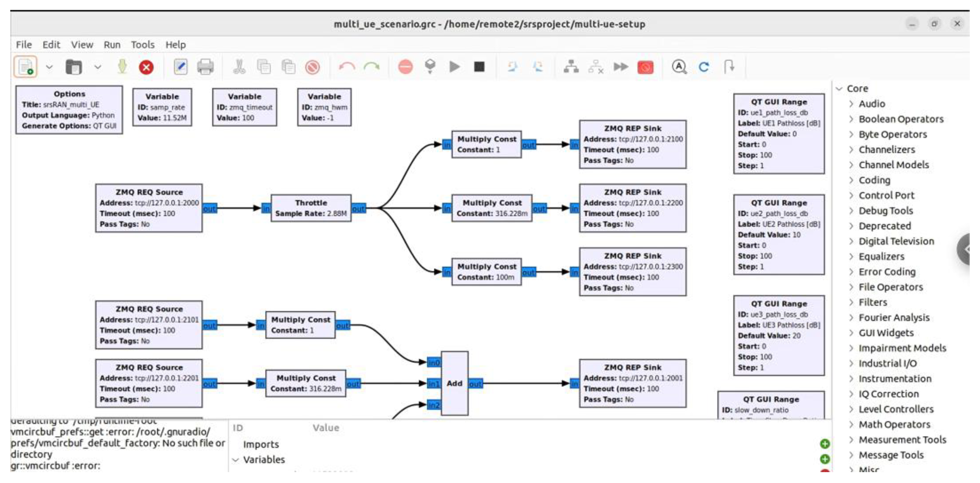980x483 pixels.
Task: Click the Undo arrow icon
Action: pyautogui.click(x=346, y=67)
